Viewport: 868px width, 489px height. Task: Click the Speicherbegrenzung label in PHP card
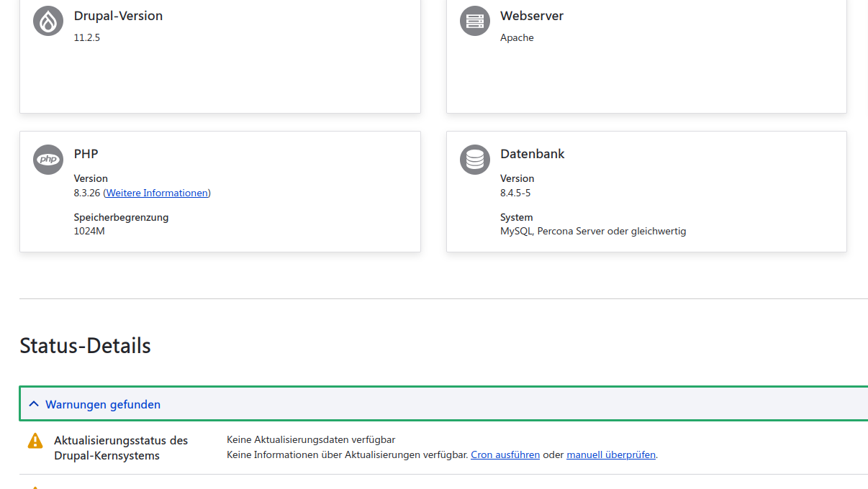click(121, 217)
